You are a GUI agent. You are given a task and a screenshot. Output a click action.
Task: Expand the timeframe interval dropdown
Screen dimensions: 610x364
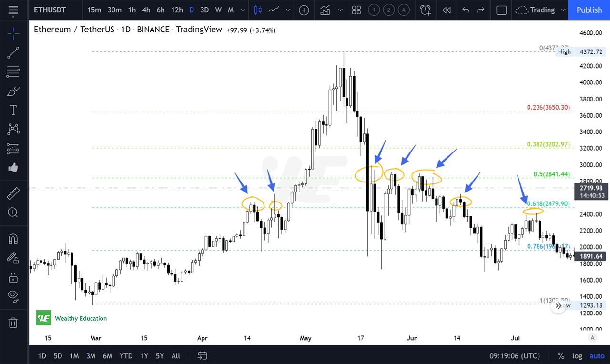pos(243,10)
